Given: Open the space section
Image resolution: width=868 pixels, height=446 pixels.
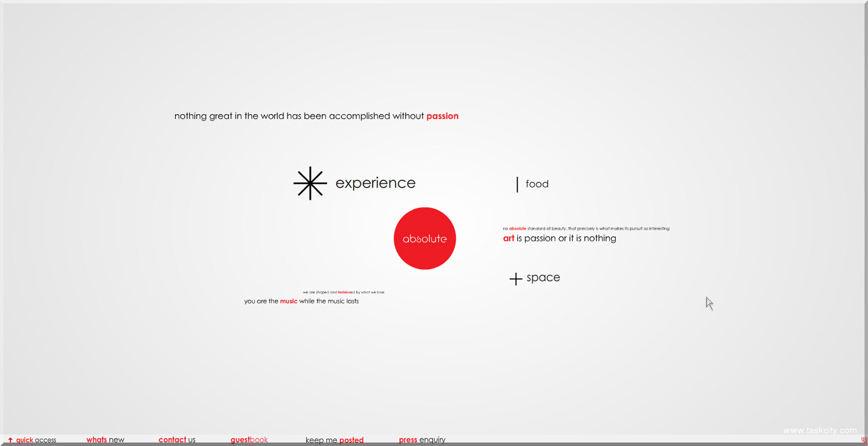Looking at the screenshot, I should click(x=543, y=278).
